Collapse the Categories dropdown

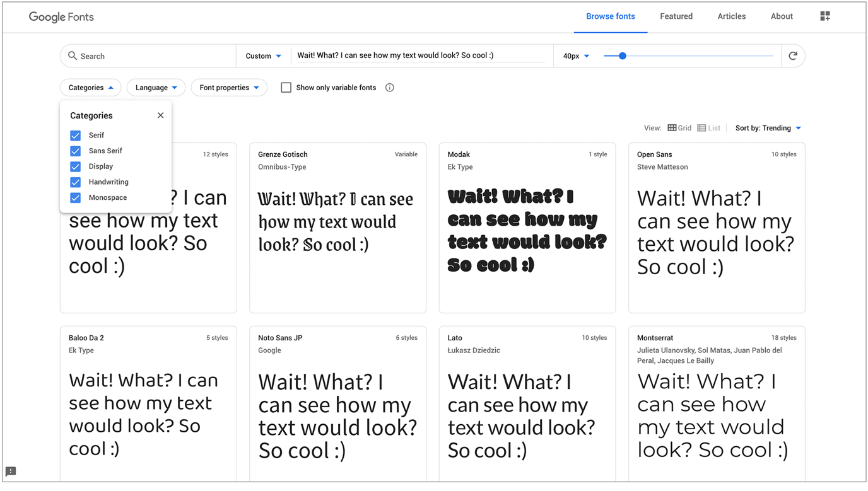tap(91, 88)
